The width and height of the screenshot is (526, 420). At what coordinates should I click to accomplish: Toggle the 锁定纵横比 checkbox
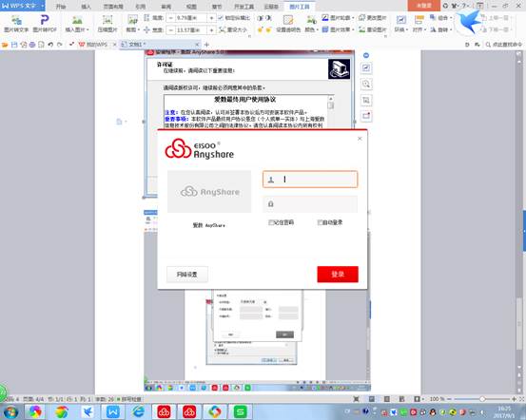click(x=221, y=18)
